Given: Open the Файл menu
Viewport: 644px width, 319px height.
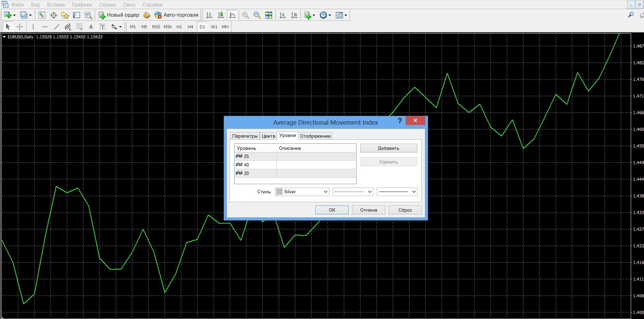Looking at the screenshot, I should click(18, 4).
